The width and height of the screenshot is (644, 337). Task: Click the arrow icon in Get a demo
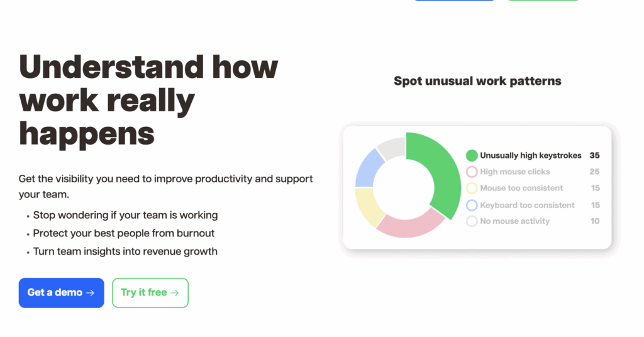click(91, 292)
